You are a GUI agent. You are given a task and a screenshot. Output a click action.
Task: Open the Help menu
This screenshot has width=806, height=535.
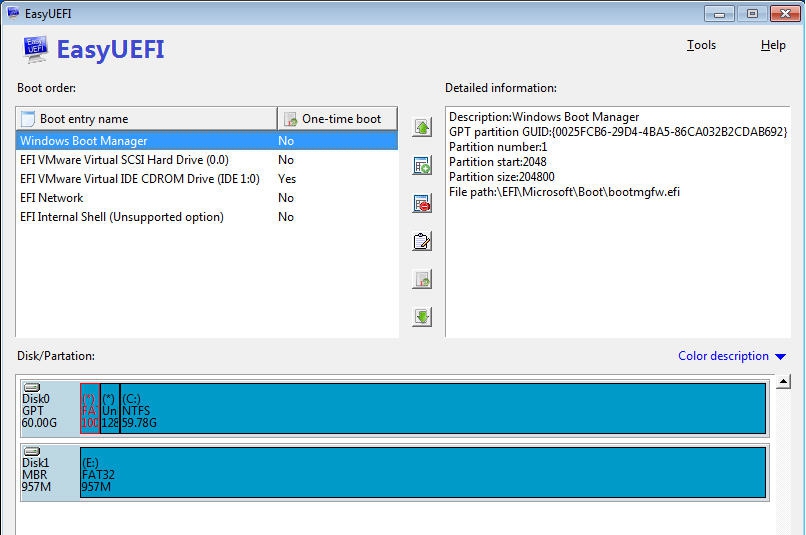click(773, 45)
